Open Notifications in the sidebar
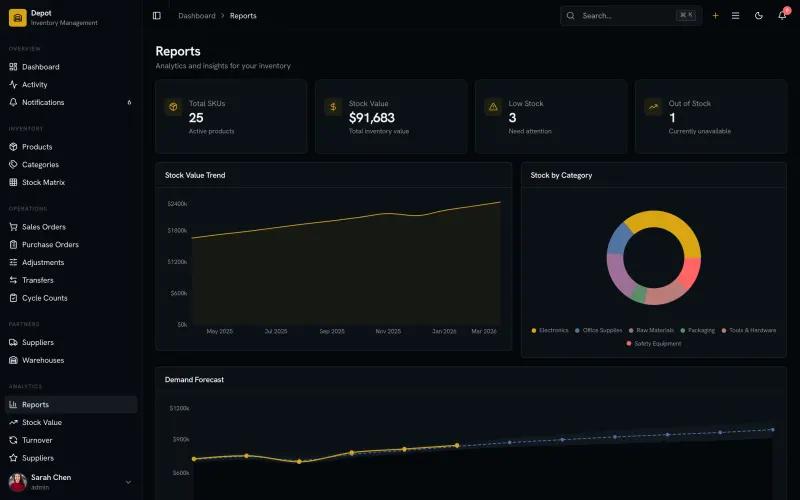 pos(70,103)
